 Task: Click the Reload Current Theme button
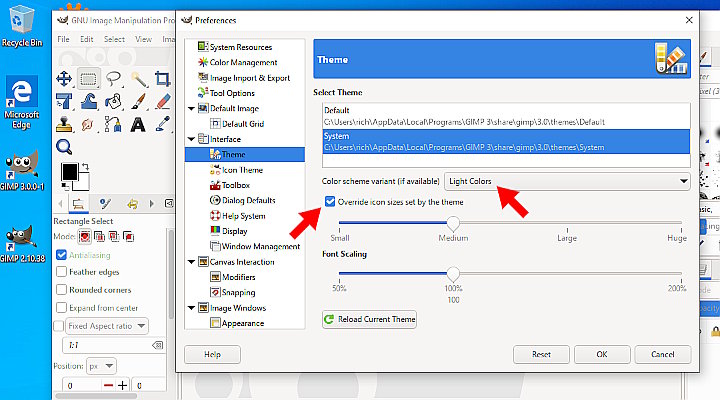[x=369, y=319]
